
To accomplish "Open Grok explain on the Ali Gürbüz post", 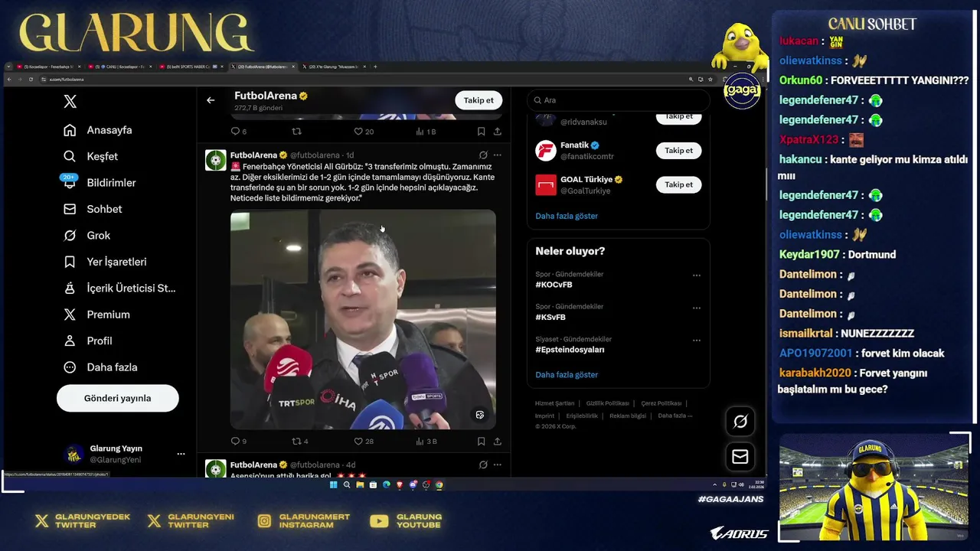I will coord(483,155).
